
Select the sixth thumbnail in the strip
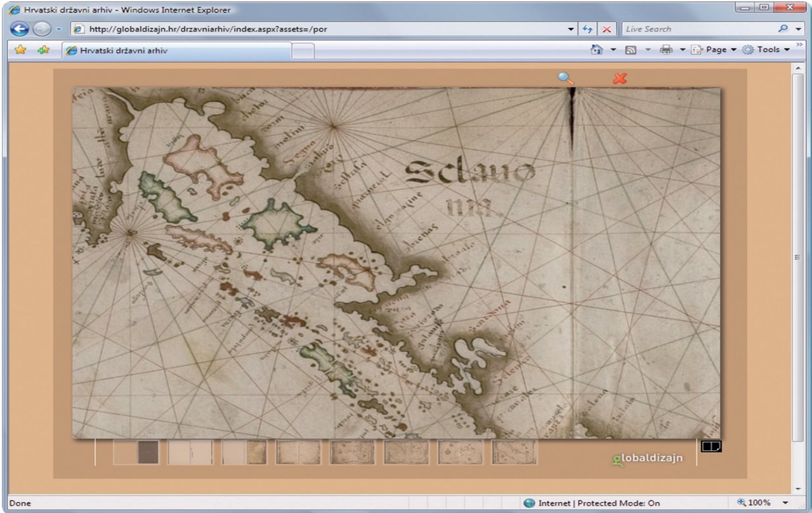(407, 452)
